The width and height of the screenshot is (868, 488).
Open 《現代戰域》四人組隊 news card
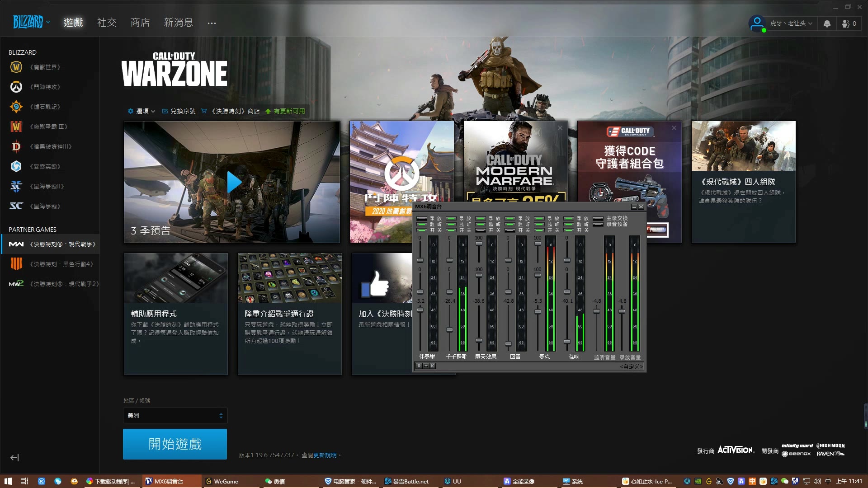coord(744,182)
